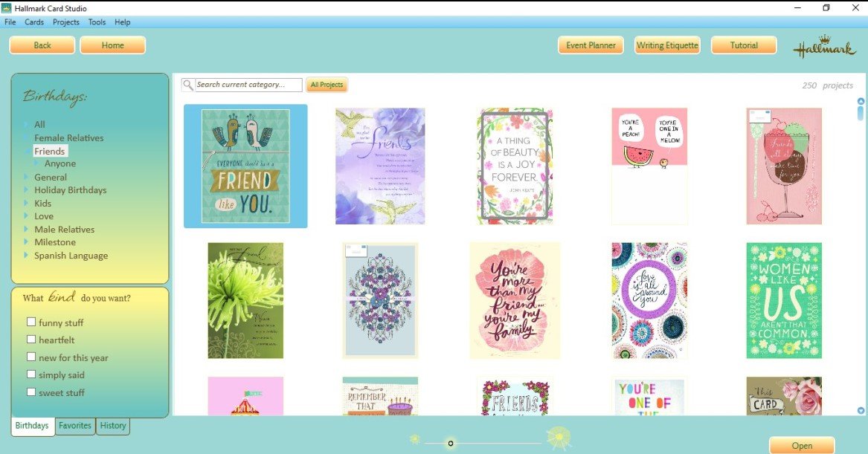The width and height of the screenshot is (868, 454).
Task: Click the All Projects button
Action: click(327, 85)
